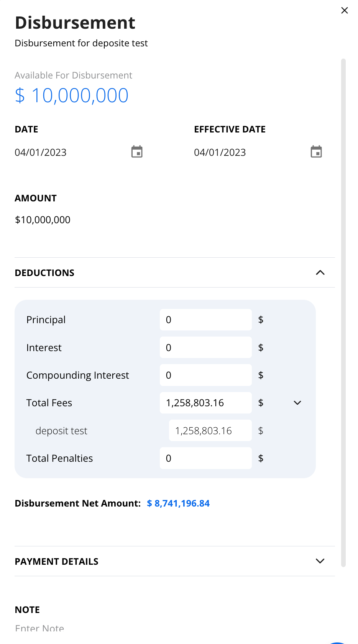Click the Compounding Interest input box
The height and width of the screenshot is (644, 358).
click(x=205, y=375)
